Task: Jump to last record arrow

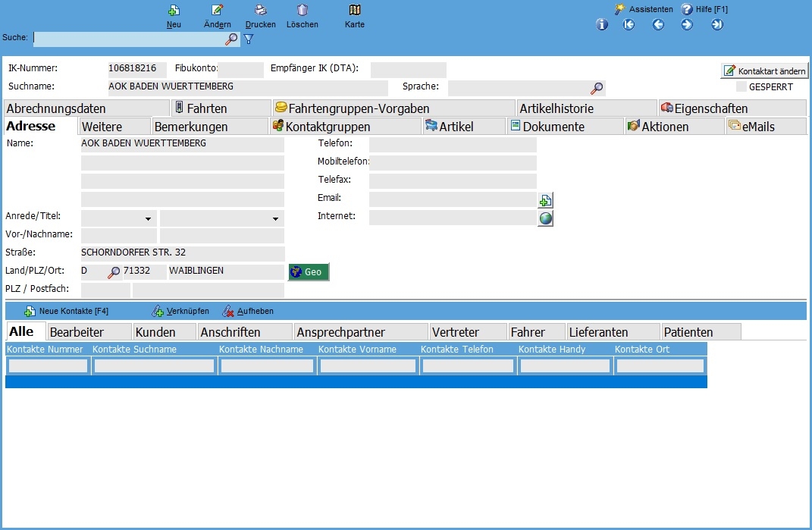Action: click(x=716, y=25)
